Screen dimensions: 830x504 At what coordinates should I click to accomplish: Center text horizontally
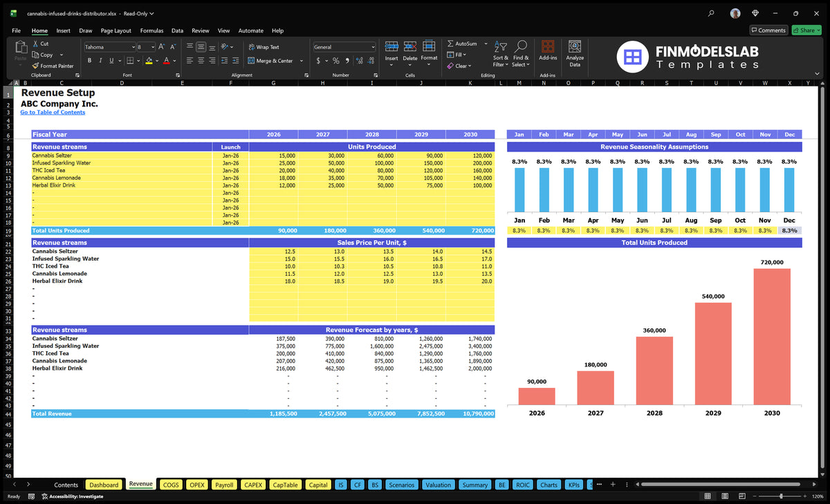[201, 61]
